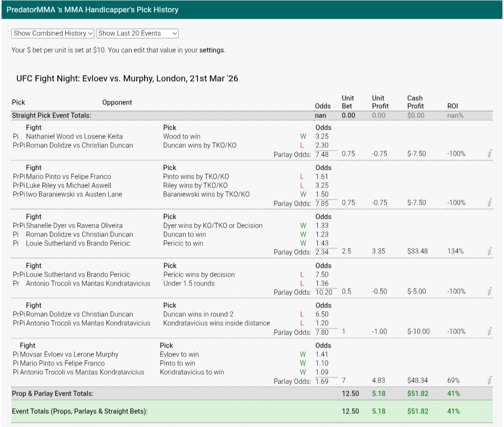The width and height of the screenshot is (504, 427).
Task: Click the ROI column header
Action: (453, 106)
